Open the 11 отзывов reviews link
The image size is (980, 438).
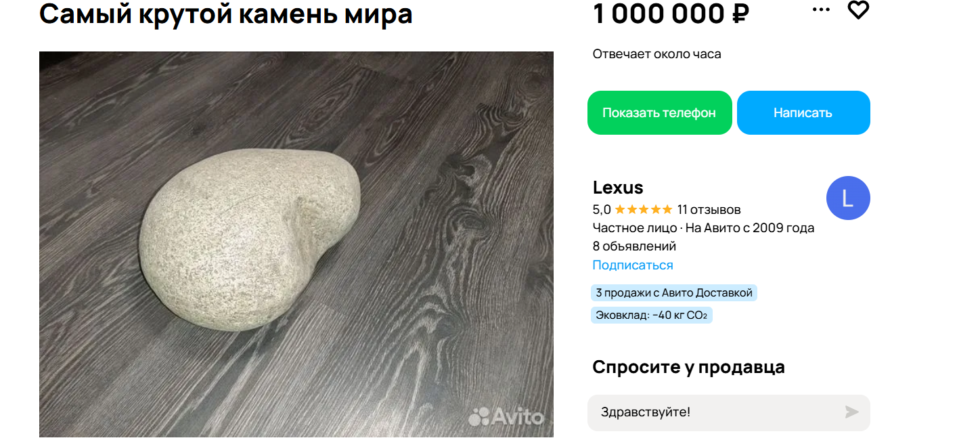coord(709,210)
